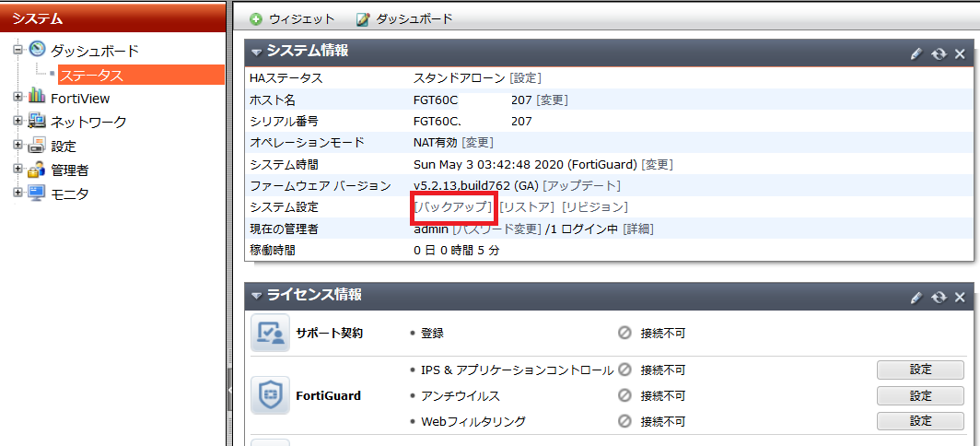Open ダッシュボード from the top toolbar
Viewport: 980px width, 446px height.
coord(414,19)
